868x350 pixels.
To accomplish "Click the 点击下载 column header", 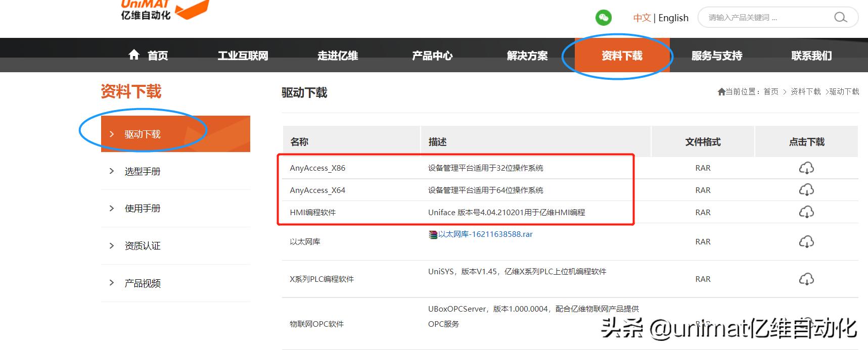I will coord(807,142).
